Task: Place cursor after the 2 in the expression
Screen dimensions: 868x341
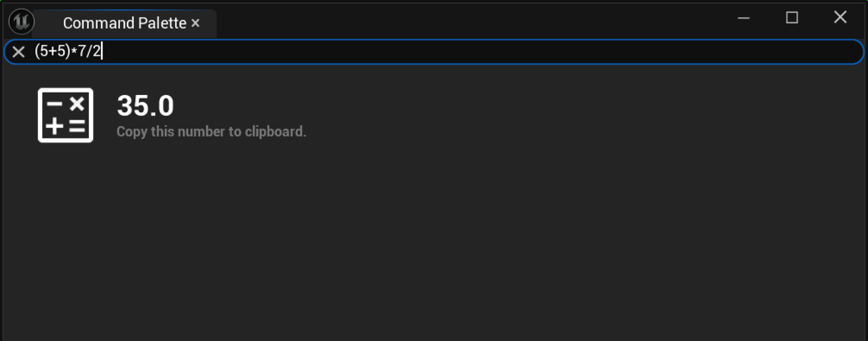Action: point(102,52)
